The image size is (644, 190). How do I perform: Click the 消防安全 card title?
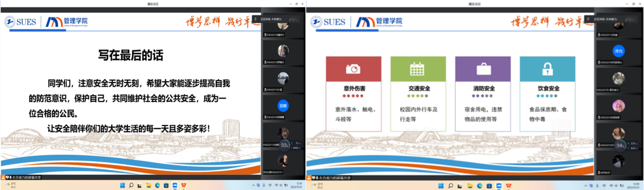click(x=484, y=88)
